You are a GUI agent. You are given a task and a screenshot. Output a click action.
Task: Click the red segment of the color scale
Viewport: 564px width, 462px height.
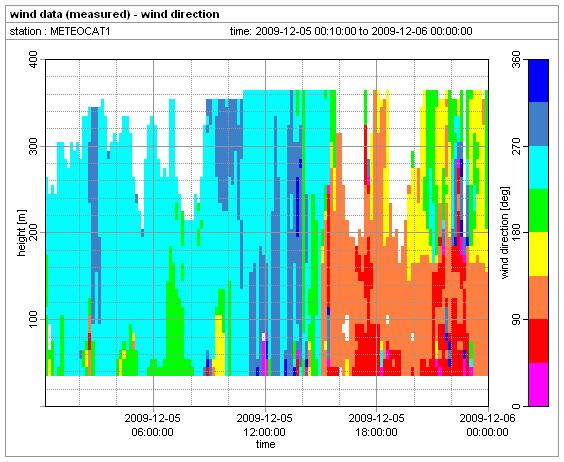(538, 341)
